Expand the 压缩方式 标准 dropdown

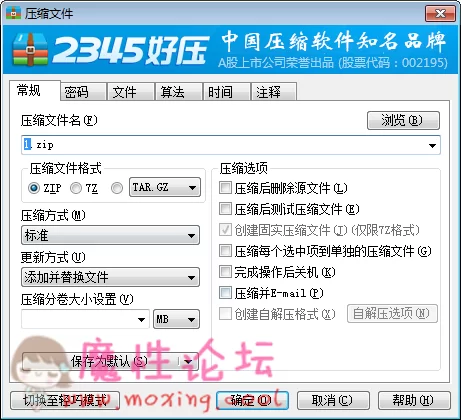tap(110, 235)
